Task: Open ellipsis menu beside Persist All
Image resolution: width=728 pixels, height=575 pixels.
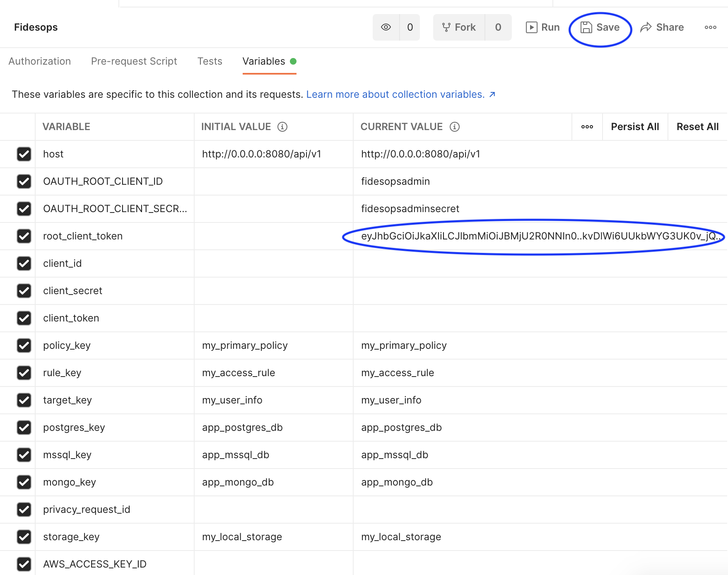Action: 587,127
